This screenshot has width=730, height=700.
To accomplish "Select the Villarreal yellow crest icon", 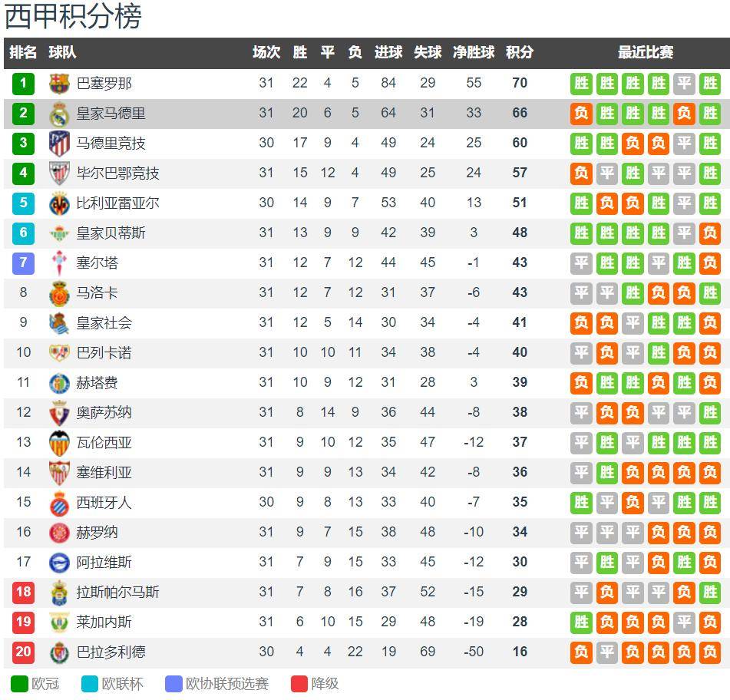I will pos(59,203).
